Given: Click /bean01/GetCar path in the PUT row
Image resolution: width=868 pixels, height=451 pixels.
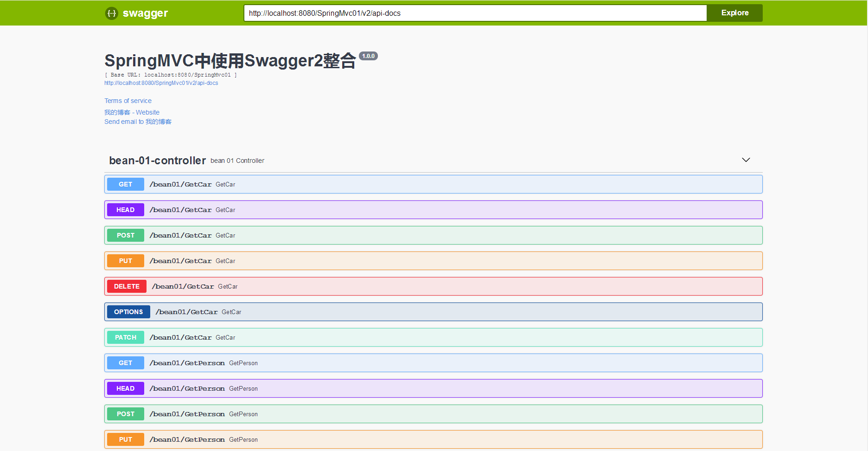Looking at the screenshot, I should [180, 261].
